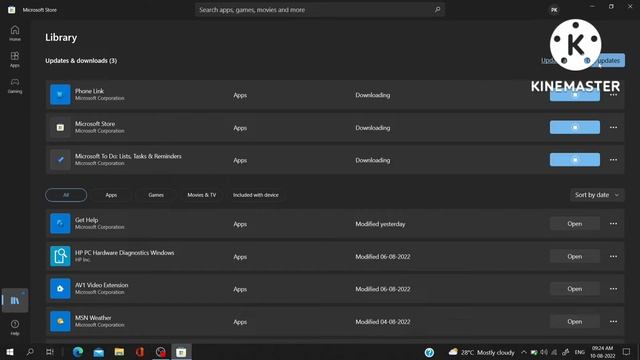Open File Explorer from taskbar
640x360 pixels.
point(119,352)
